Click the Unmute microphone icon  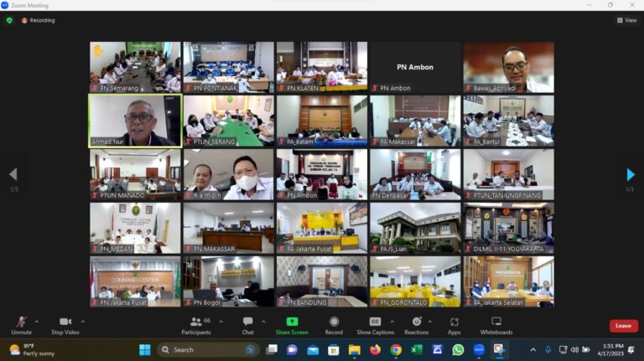21,322
